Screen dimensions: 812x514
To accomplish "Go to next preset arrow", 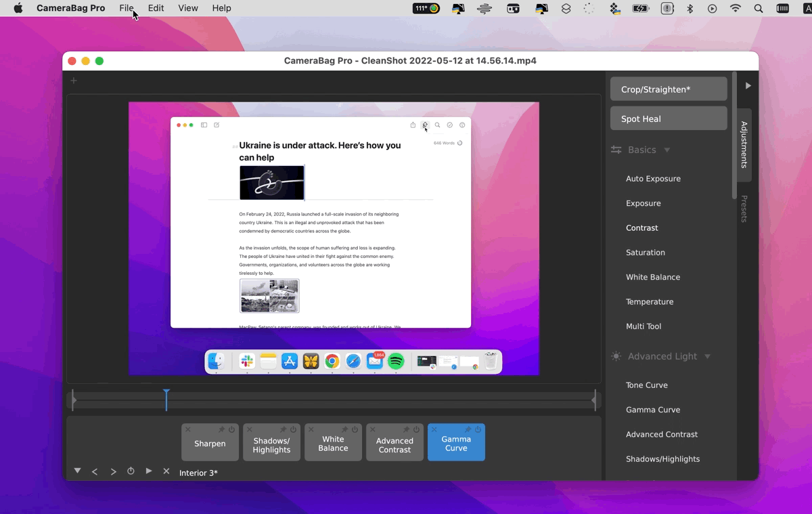I will pos(113,471).
